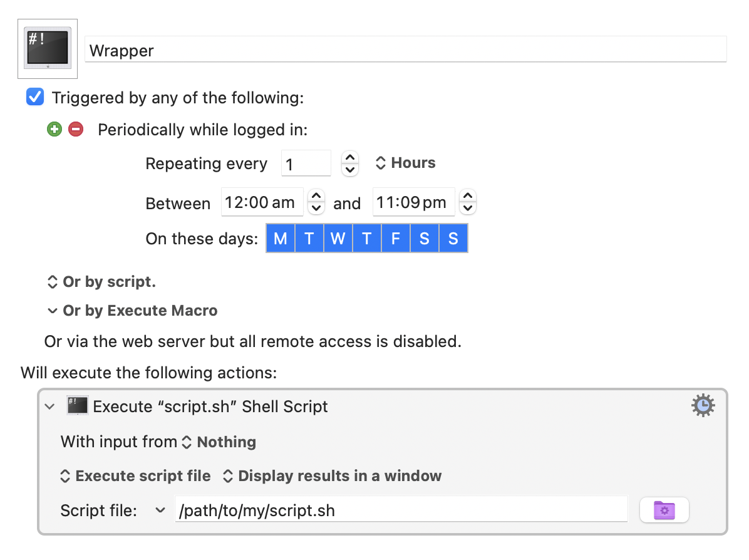This screenshot has height=560, width=749.
Task: Add a new trigger with the green plus
Action: click(x=54, y=129)
